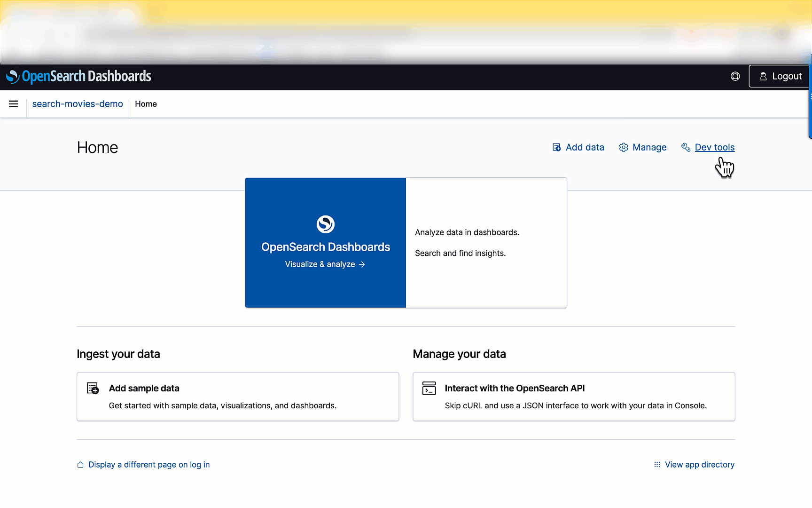Click the Logout button
The height and width of the screenshot is (508, 812).
tap(780, 76)
